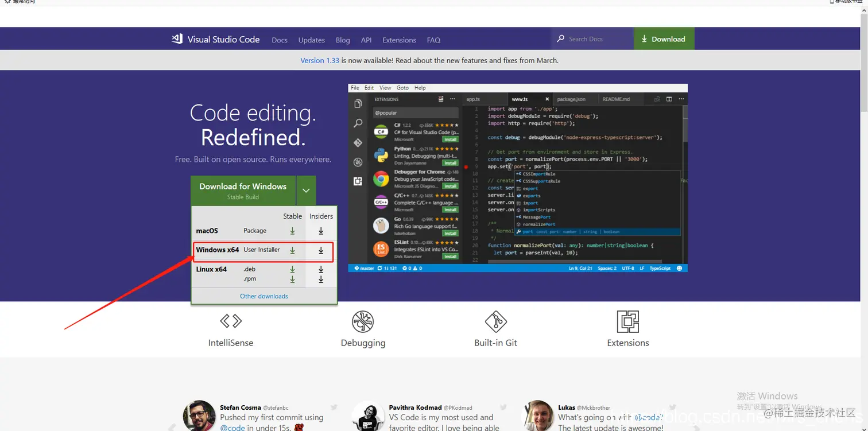Click the magnifier icon in Search Docs
Viewport: 868px width, 431px height.
pyautogui.click(x=561, y=38)
